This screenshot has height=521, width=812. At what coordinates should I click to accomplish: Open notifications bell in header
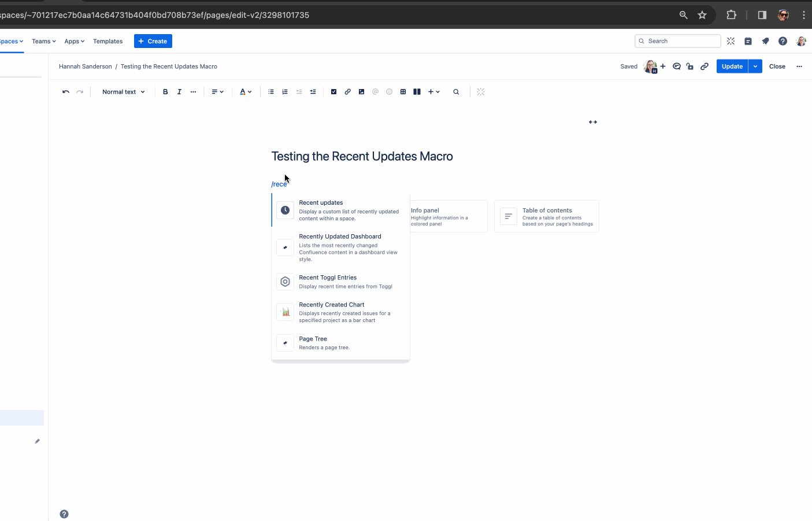(765, 41)
